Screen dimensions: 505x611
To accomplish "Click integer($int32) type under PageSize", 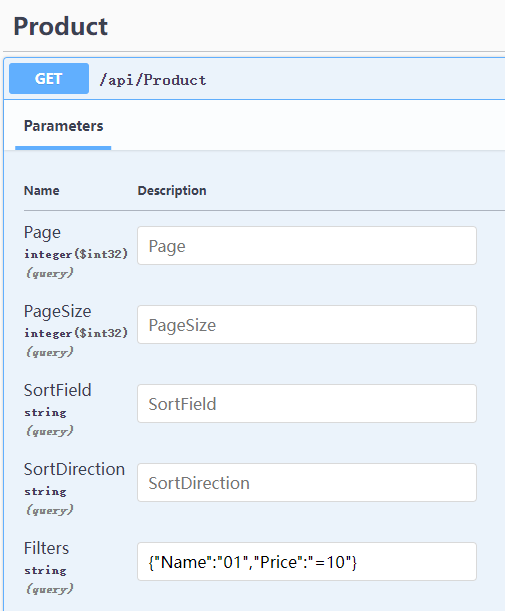I will click(76, 333).
